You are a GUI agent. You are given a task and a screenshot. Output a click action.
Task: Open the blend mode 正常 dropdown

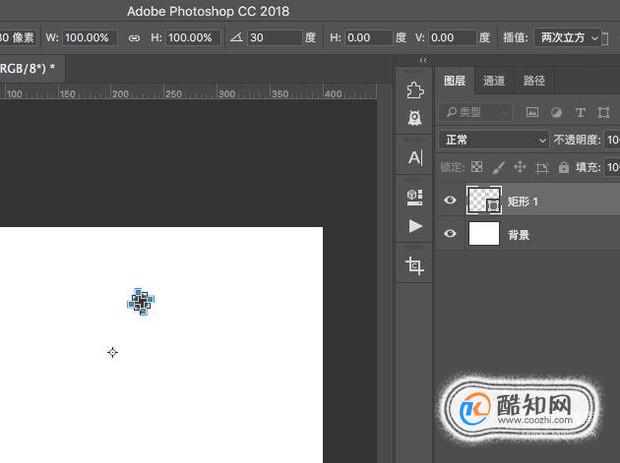pos(494,140)
